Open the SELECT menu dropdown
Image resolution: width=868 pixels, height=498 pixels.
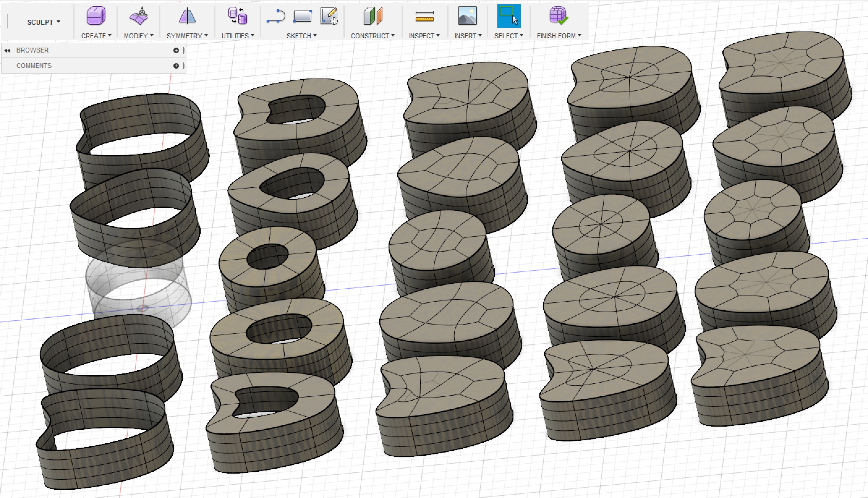click(508, 36)
